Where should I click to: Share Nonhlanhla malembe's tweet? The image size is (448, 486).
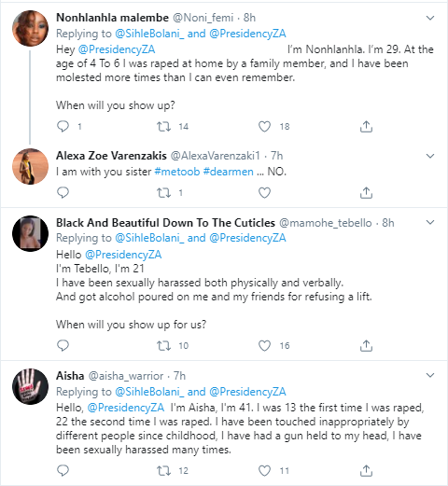click(x=366, y=127)
